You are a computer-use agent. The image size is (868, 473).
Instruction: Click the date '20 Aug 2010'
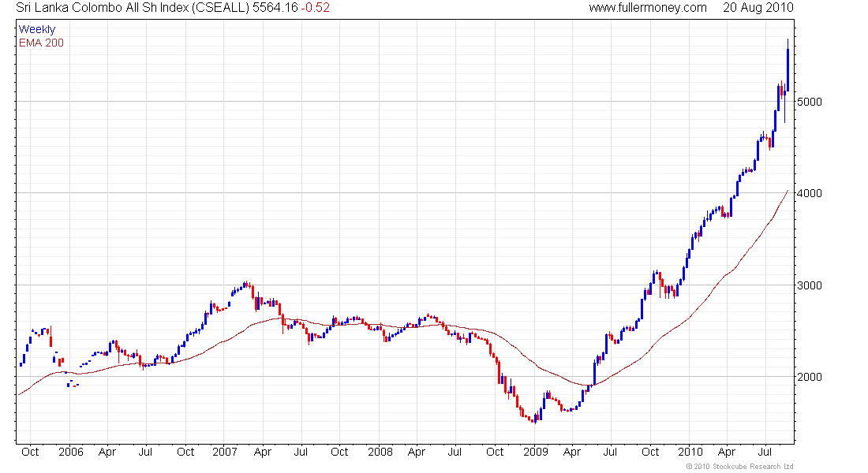pos(758,8)
